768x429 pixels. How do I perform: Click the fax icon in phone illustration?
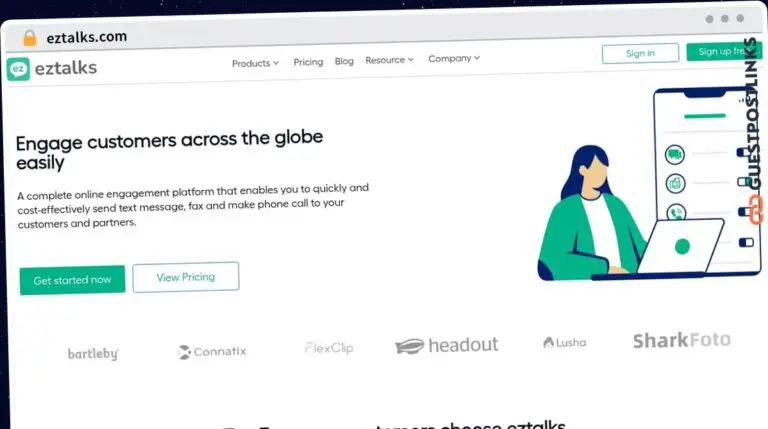pos(675,184)
